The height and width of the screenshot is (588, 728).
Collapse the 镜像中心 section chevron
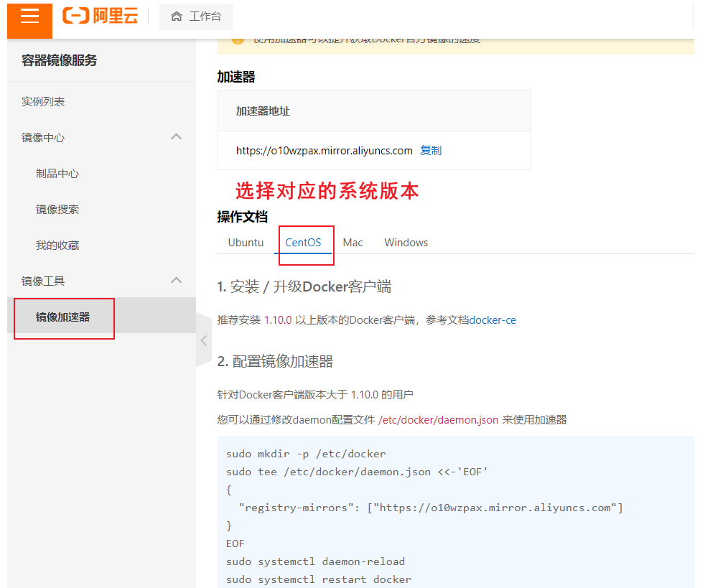(x=176, y=137)
